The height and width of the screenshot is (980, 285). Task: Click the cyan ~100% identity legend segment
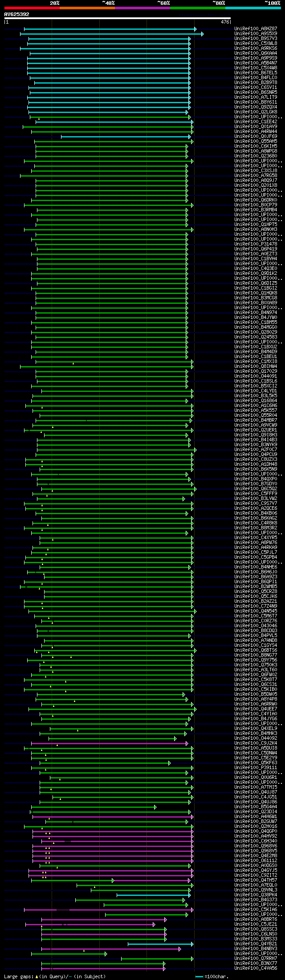tap(252, 8)
